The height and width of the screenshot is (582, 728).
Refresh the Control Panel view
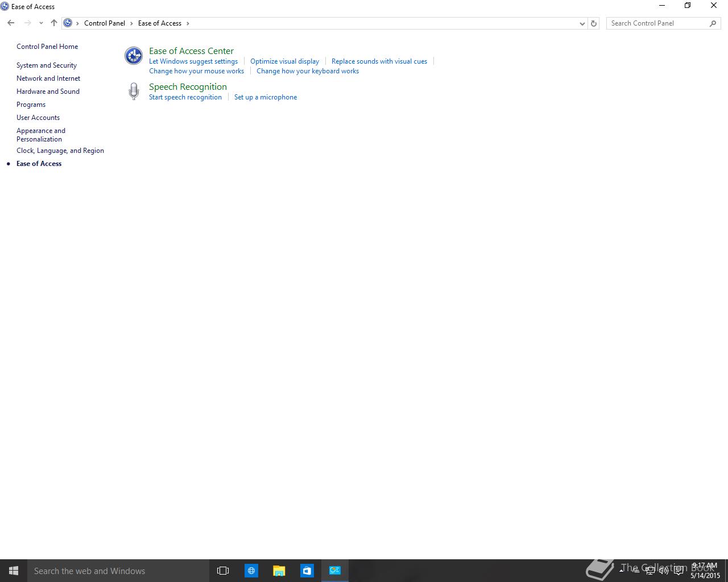[x=594, y=23]
